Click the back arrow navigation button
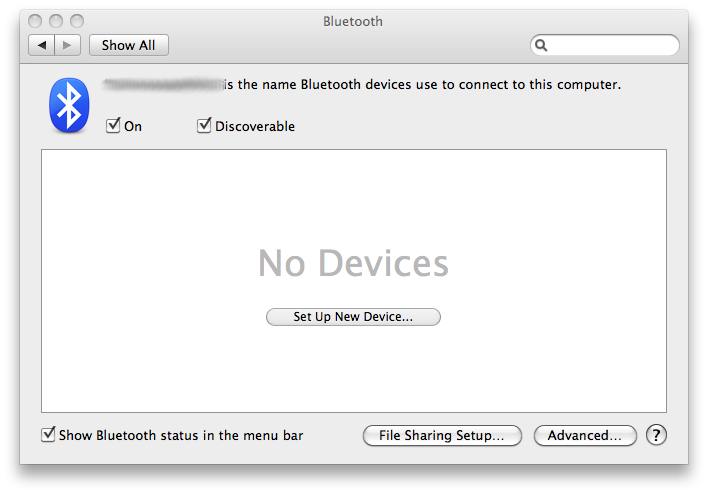Screen dimensions: 708x494 click(42, 45)
